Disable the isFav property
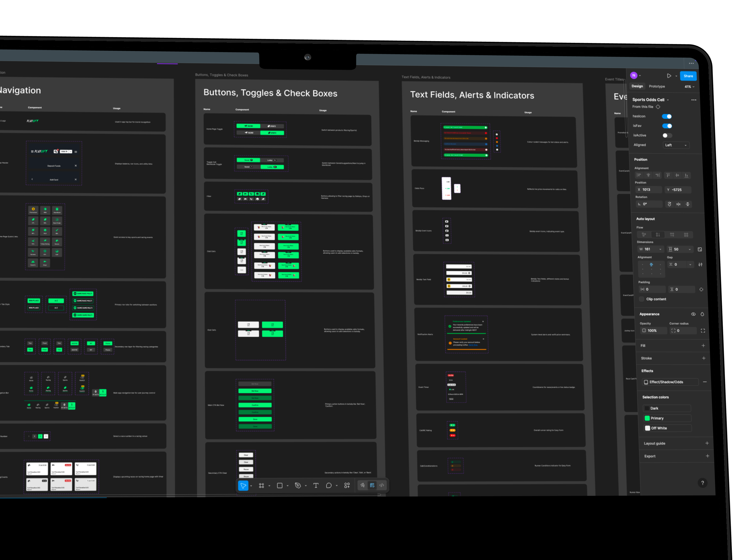 click(x=667, y=126)
